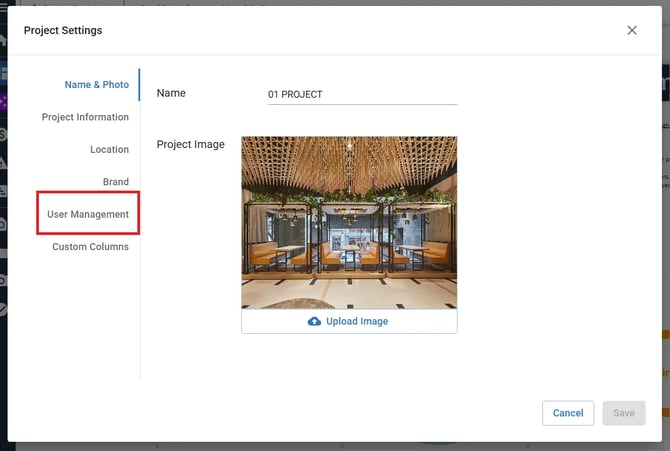Click the project Name text field
670x451 pixels.
pyautogui.click(x=362, y=94)
